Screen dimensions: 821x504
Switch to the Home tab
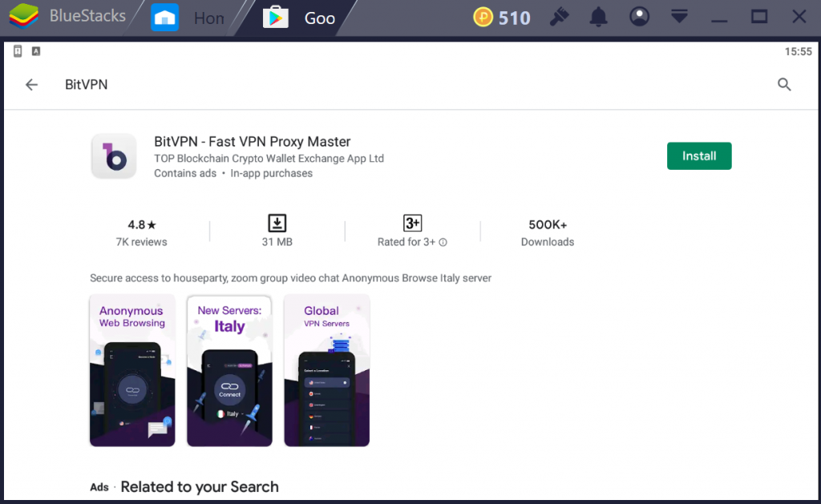click(187, 18)
